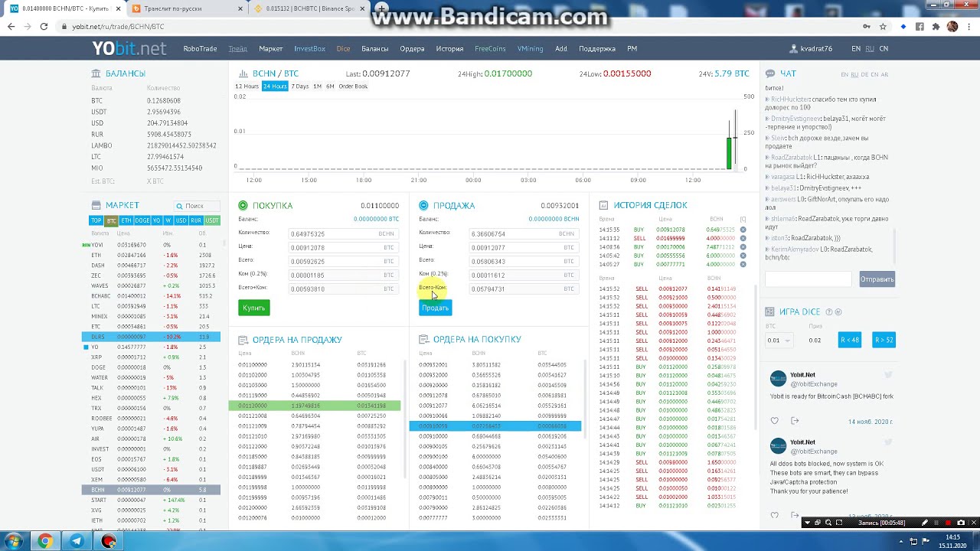Click the Bandicam pencil drawing icon
This screenshot has height=551, width=980.
pos(924,523)
